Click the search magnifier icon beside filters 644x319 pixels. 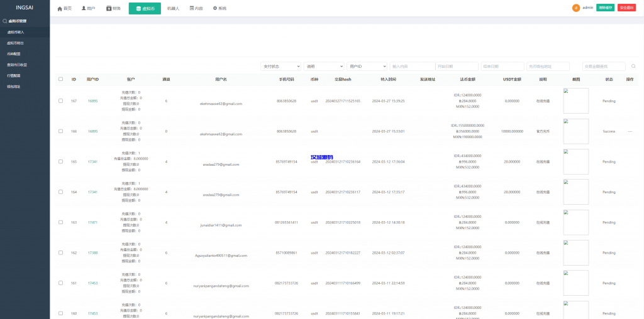(633, 66)
